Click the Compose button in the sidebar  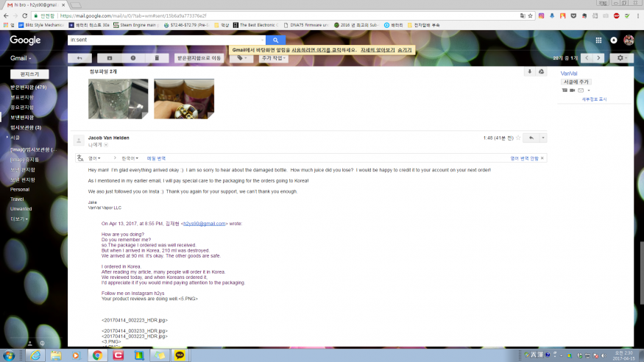29,74
